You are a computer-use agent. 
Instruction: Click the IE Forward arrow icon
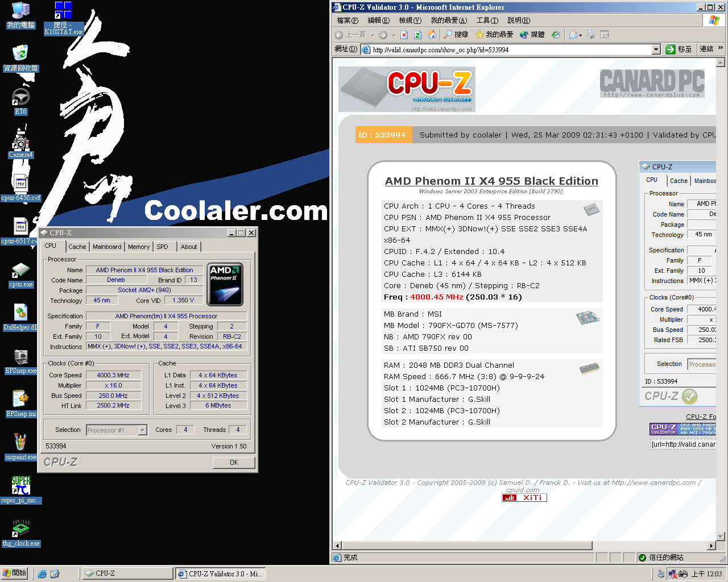point(383,35)
